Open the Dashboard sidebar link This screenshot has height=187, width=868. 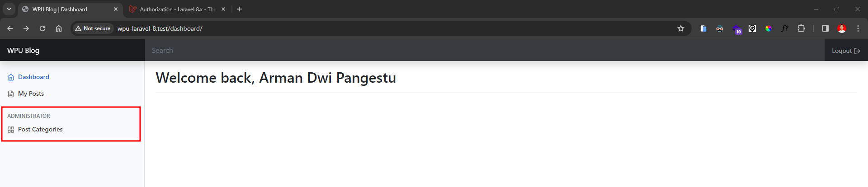coord(33,77)
